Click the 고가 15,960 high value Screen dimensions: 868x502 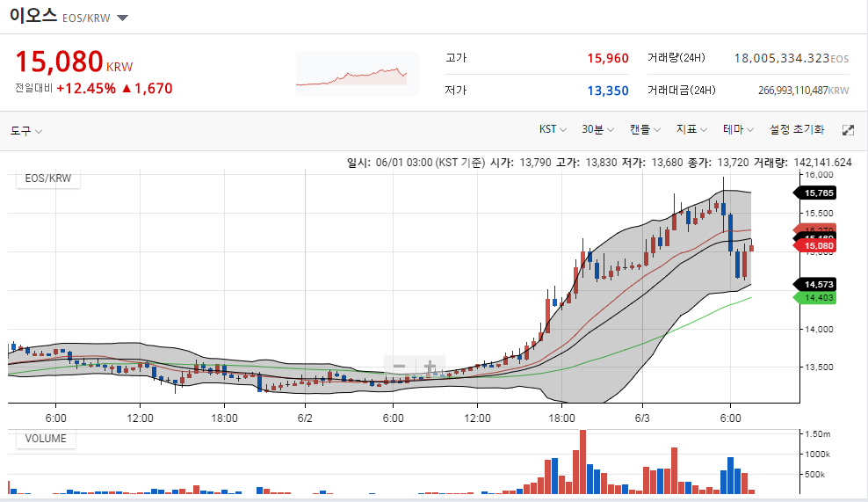(x=607, y=58)
